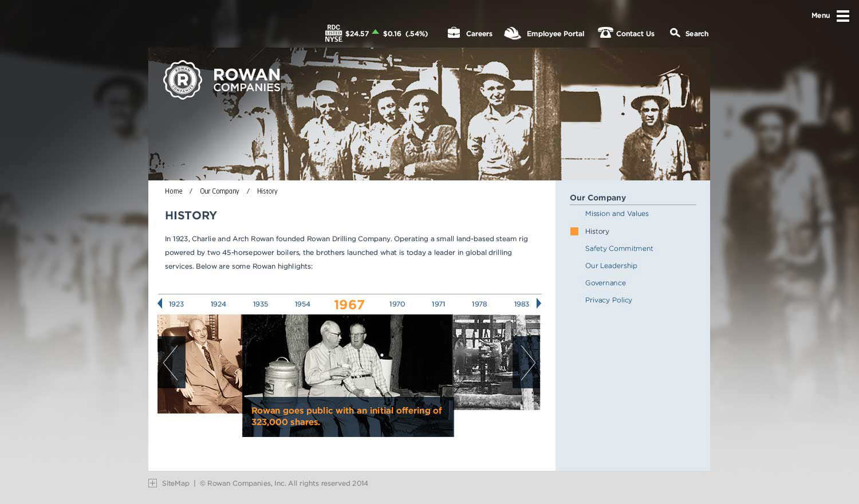Click the copyright text in footer
The width and height of the screenshot is (859, 504).
pyautogui.click(x=284, y=483)
